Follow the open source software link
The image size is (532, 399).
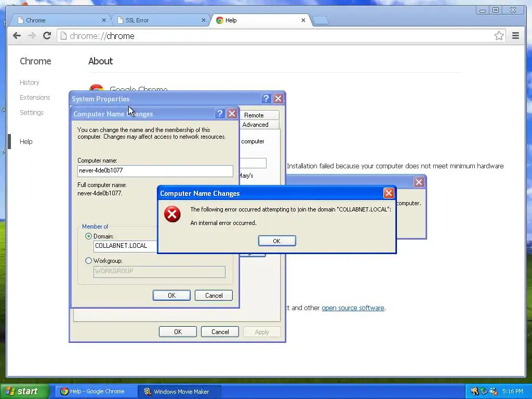click(x=353, y=308)
